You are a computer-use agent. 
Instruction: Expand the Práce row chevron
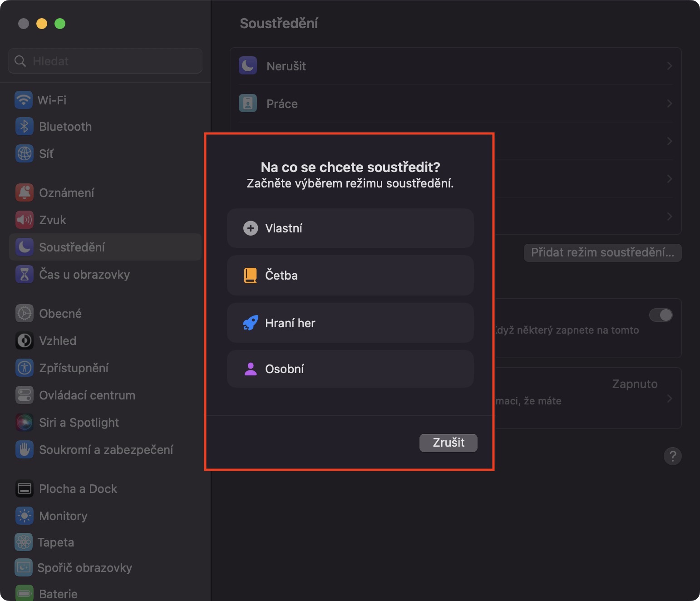pyautogui.click(x=670, y=104)
